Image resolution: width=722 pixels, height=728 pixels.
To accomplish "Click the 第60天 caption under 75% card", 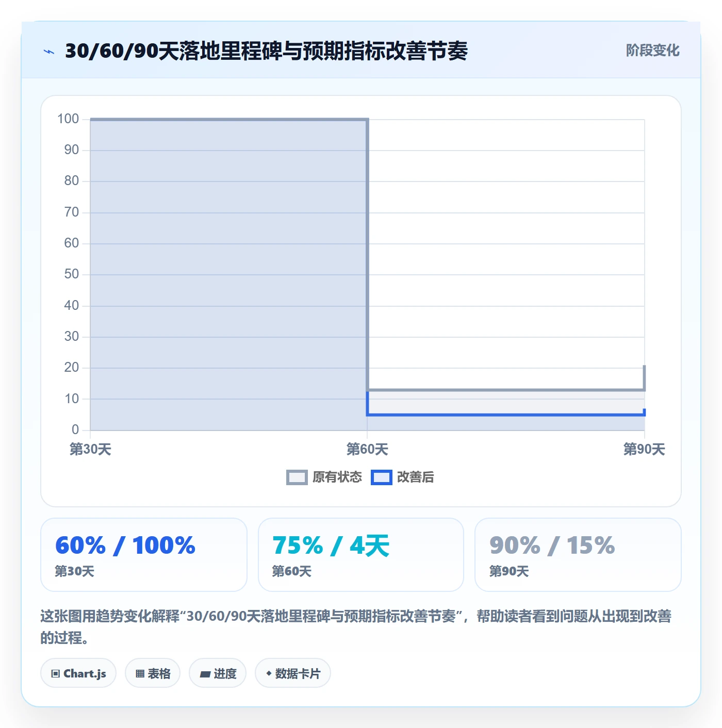I will (292, 571).
